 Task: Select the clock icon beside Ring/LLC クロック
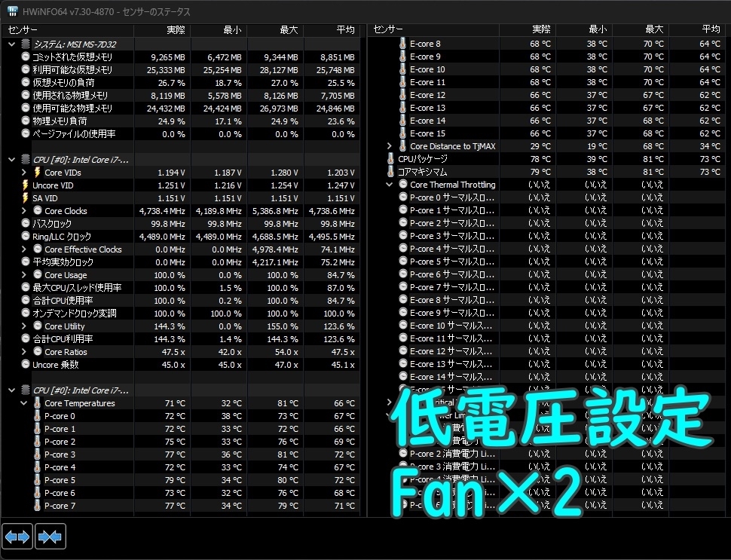24,236
